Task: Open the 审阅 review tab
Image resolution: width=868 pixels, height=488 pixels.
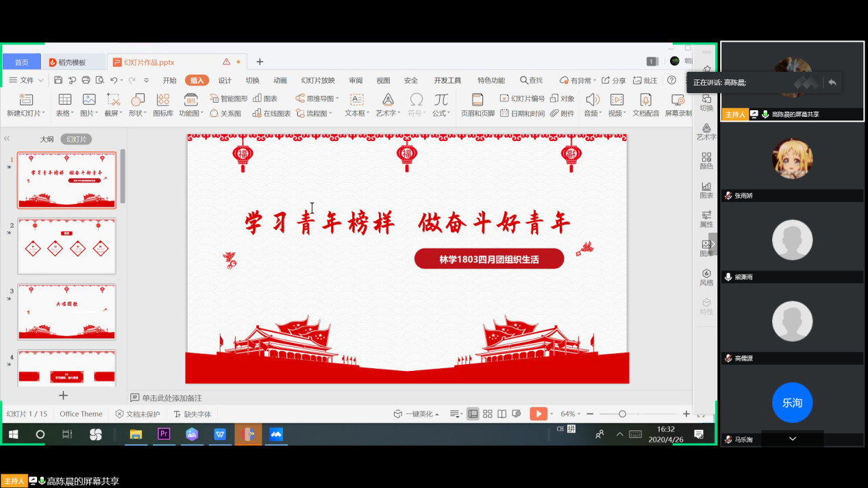Action: click(x=356, y=80)
